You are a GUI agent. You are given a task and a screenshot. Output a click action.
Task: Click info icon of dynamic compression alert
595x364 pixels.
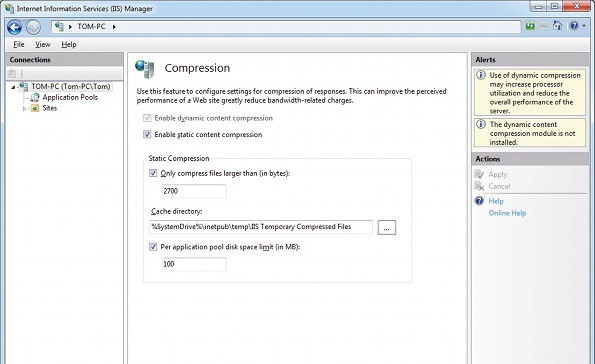[481, 75]
